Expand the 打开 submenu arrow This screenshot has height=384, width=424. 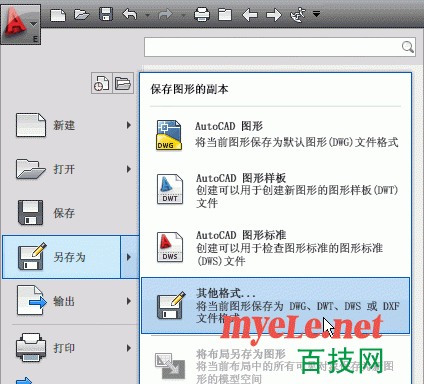129,169
